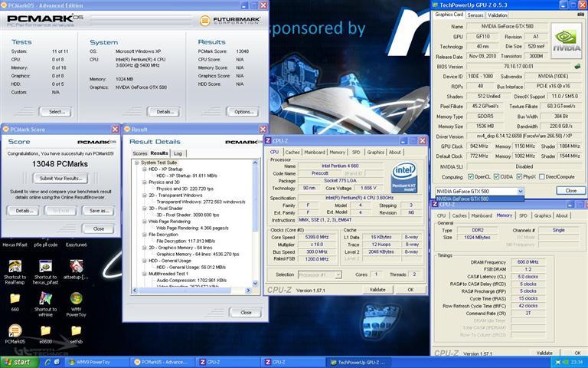Open the WMV PowerToy desktop icon
Screen dimensions: 588x368
76,298
